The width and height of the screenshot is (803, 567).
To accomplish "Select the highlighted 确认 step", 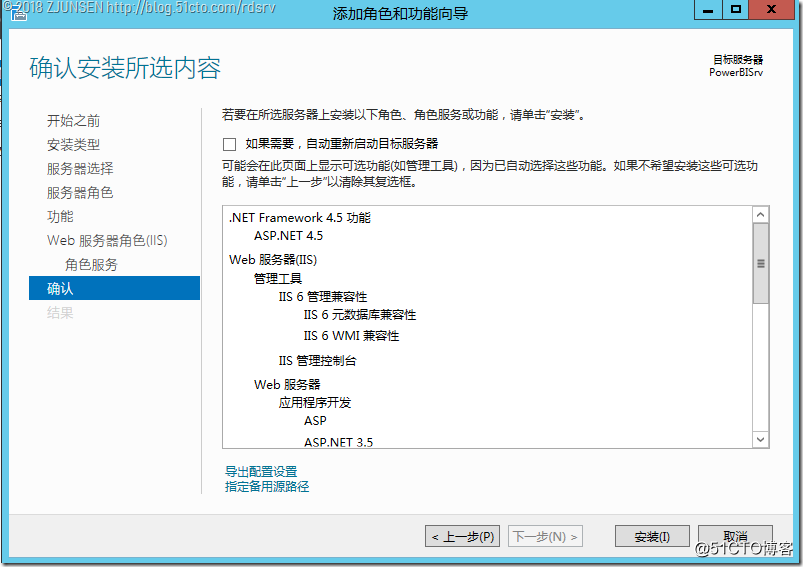I will pyautogui.click(x=114, y=288).
